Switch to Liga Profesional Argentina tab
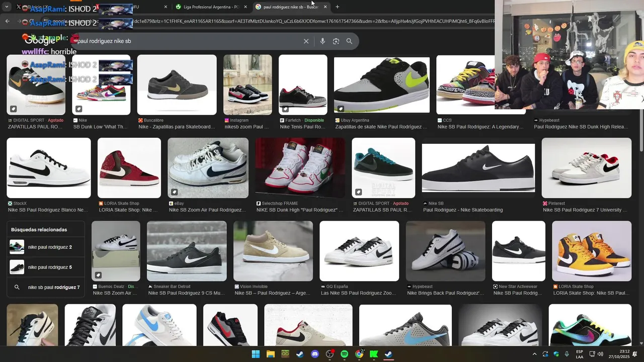Screen dimensions: 644x362 point(210,7)
